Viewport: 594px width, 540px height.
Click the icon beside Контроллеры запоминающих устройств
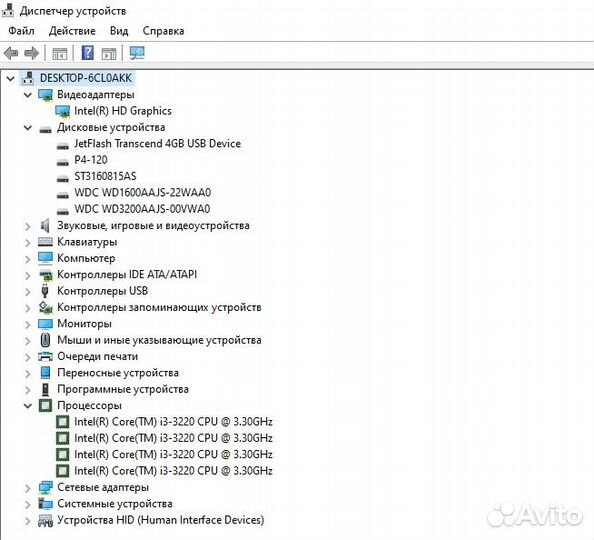[45, 307]
